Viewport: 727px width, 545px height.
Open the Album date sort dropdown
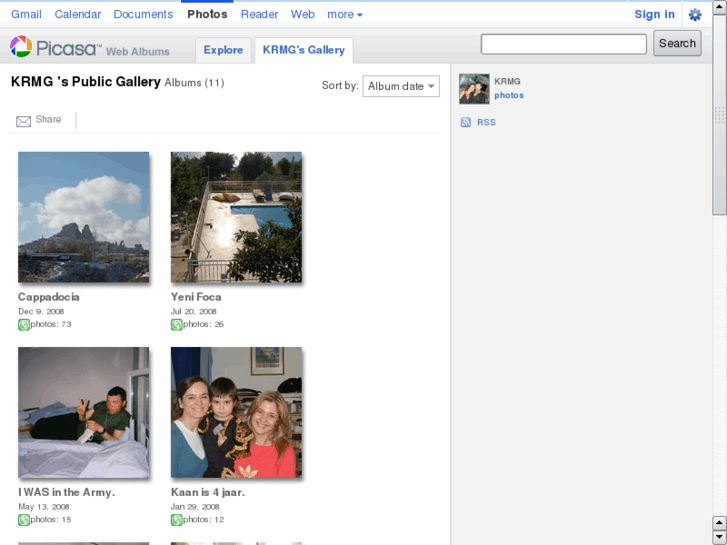401,86
